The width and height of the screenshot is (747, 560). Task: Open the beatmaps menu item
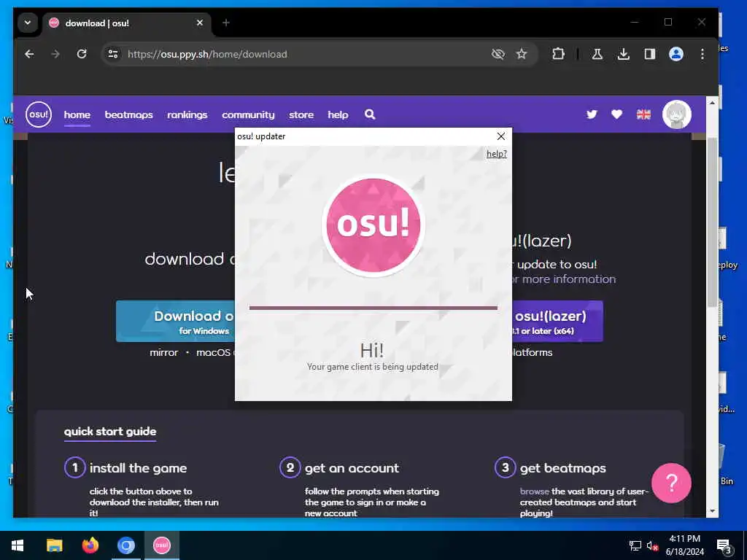click(x=128, y=114)
